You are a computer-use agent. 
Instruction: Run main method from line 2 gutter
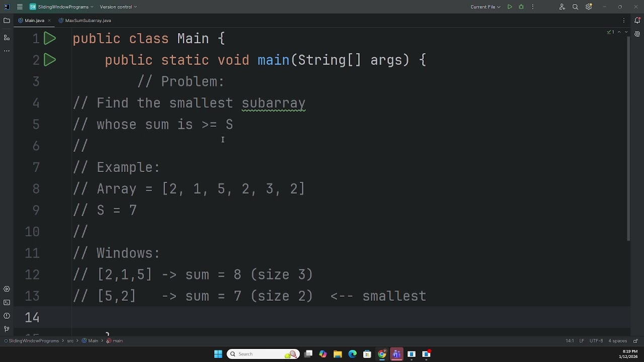(x=49, y=60)
